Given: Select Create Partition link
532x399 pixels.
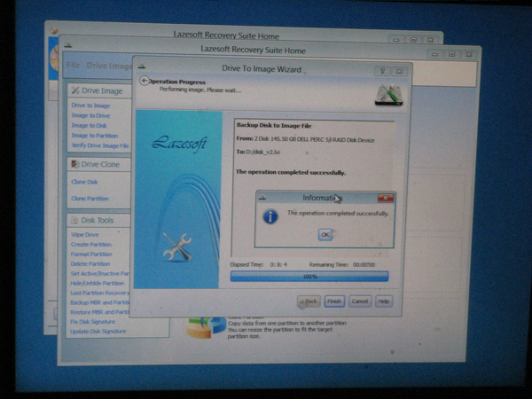Looking at the screenshot, I should pyautogui.click(x=91, y=245).
